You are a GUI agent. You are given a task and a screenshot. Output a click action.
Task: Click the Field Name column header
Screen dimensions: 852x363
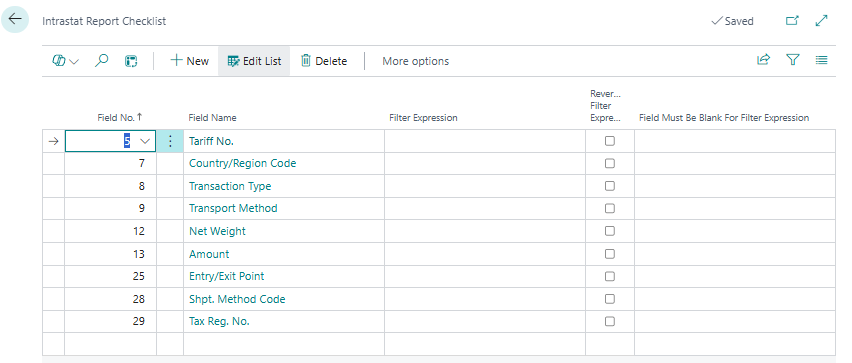click(212, 118)
